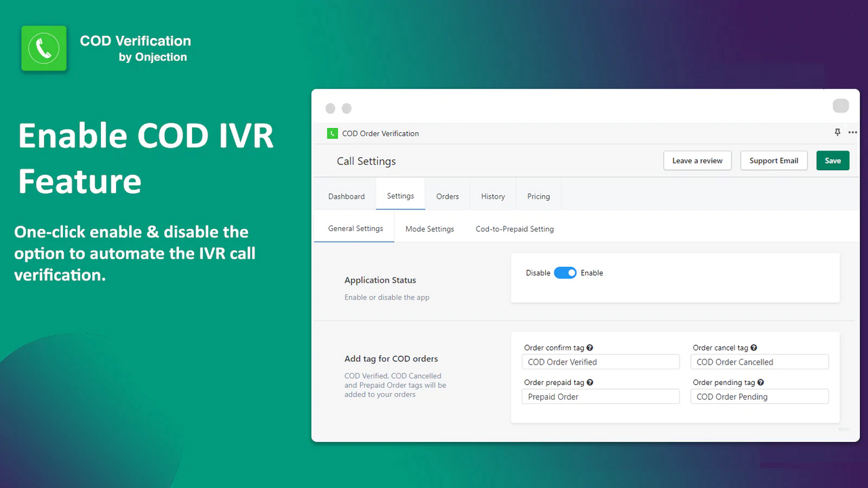Viewport: 868px width, 488px height.
Task: Click the COD Order Verified tag field
Action: pos(600,361)
